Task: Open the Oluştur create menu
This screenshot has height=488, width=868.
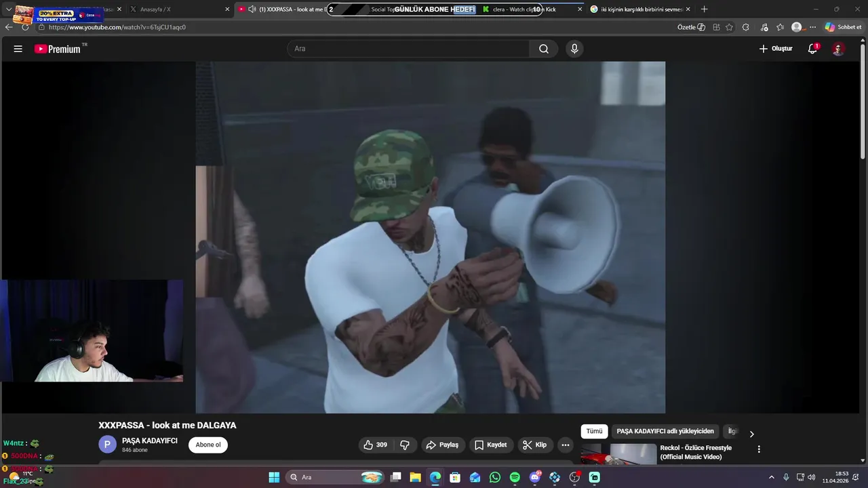Action: (x=776, y=49)
